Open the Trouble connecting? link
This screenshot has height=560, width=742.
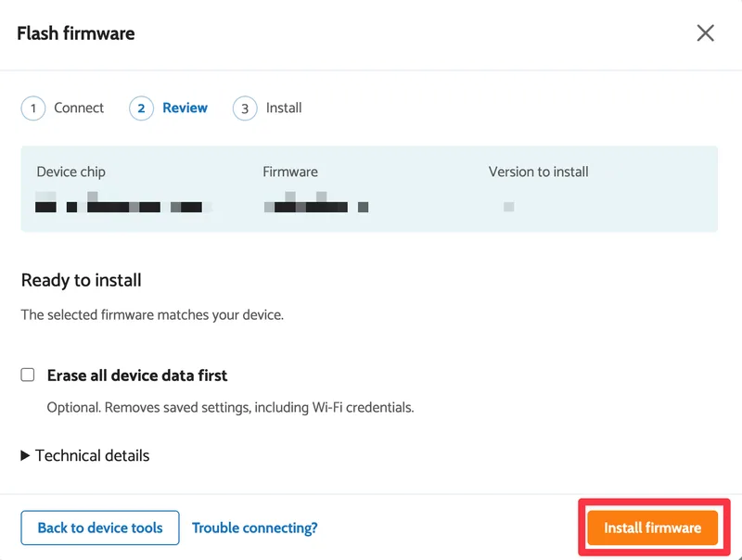[254, 528]
